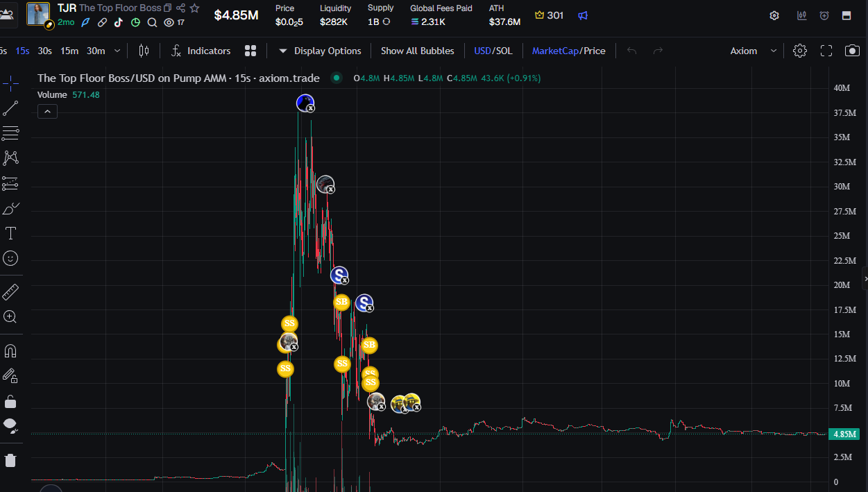Click the grey avatar bubble near 30M
Viewport: 868px width, 492px height.
point(326,185)
